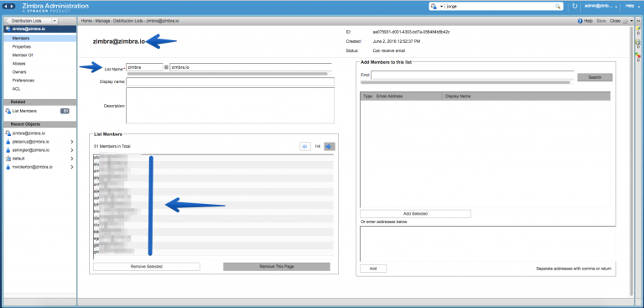Viewport: 644px width, 308px height.
Task: Click the Add Selected button
Action: (x=415, y=214)
